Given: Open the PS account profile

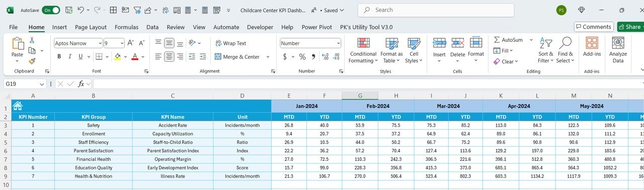Looking at the screenshot, I should 561,10.
